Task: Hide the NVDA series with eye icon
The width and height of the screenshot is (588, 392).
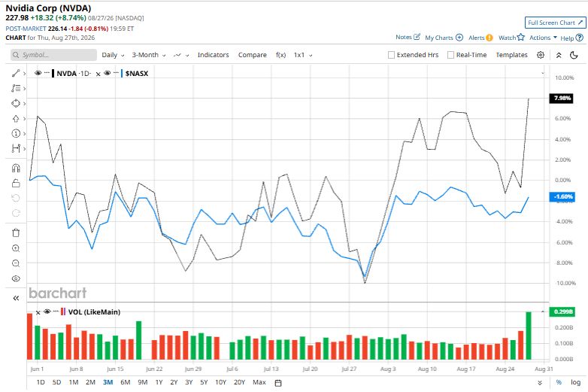Action: tap(38, 73)
